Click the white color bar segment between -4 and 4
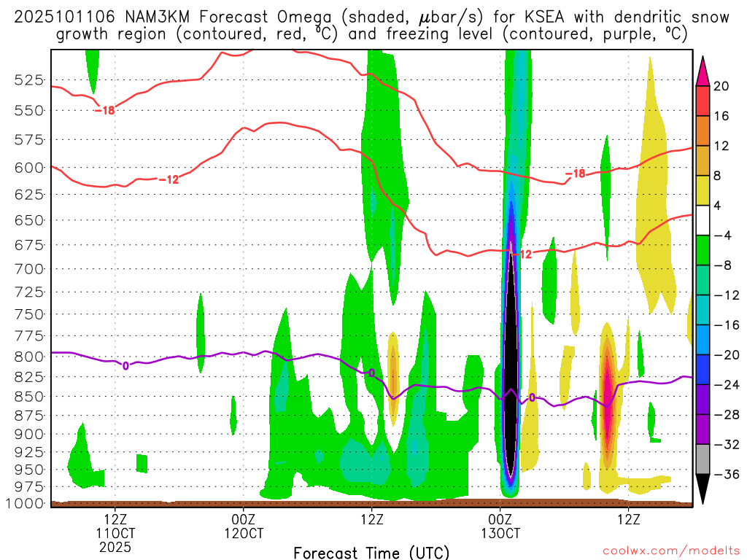 coord(703,220)
